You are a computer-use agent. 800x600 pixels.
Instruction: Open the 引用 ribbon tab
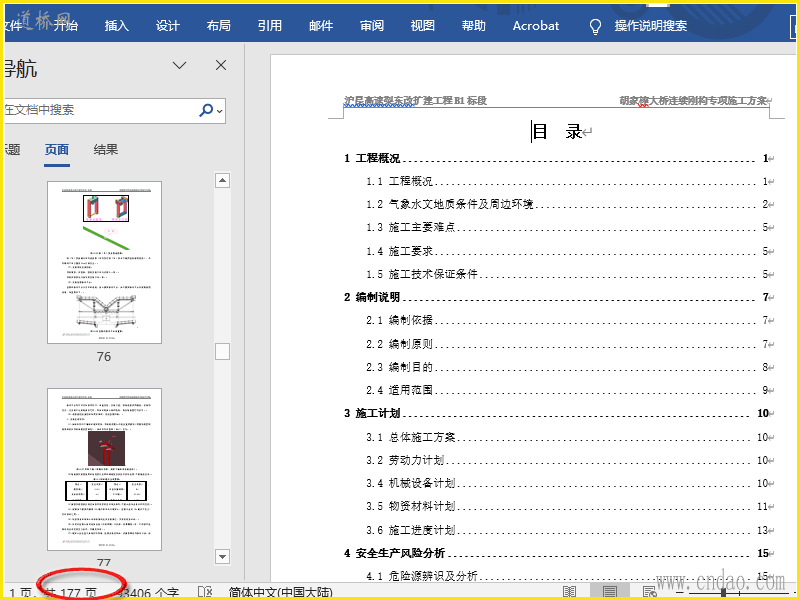point(269,26)
